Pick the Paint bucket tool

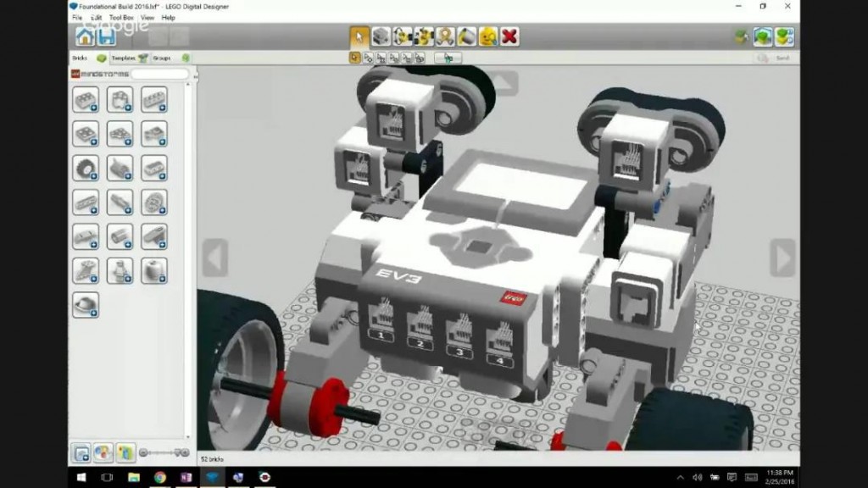[467, 37]
